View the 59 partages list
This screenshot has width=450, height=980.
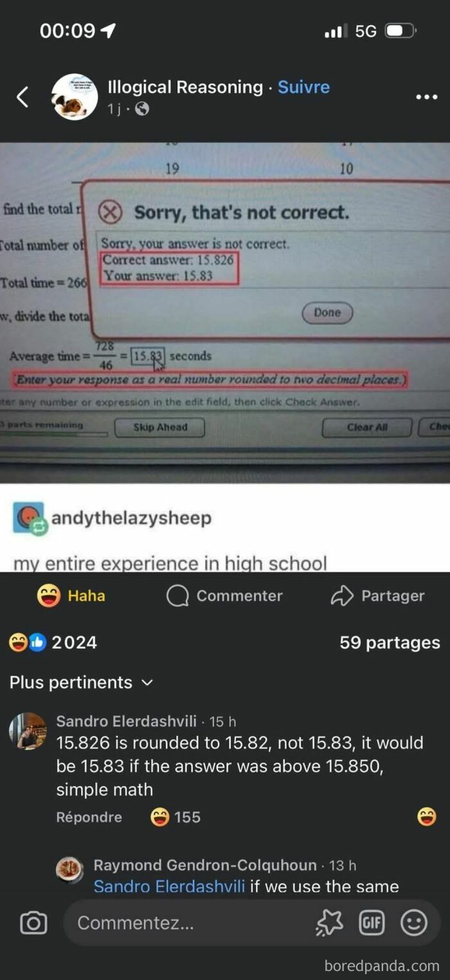[390, 643]
